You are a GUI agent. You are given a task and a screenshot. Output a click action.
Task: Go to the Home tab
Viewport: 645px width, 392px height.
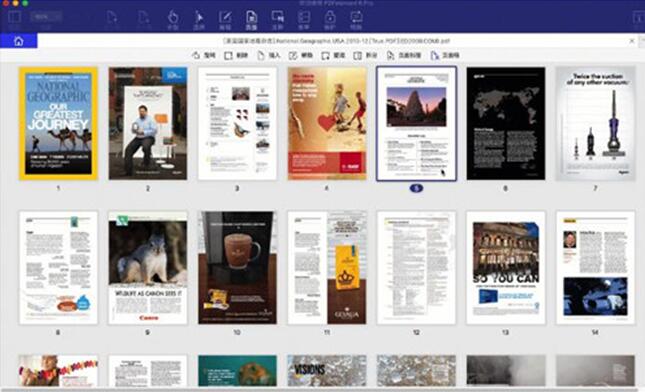coord(19,41)
